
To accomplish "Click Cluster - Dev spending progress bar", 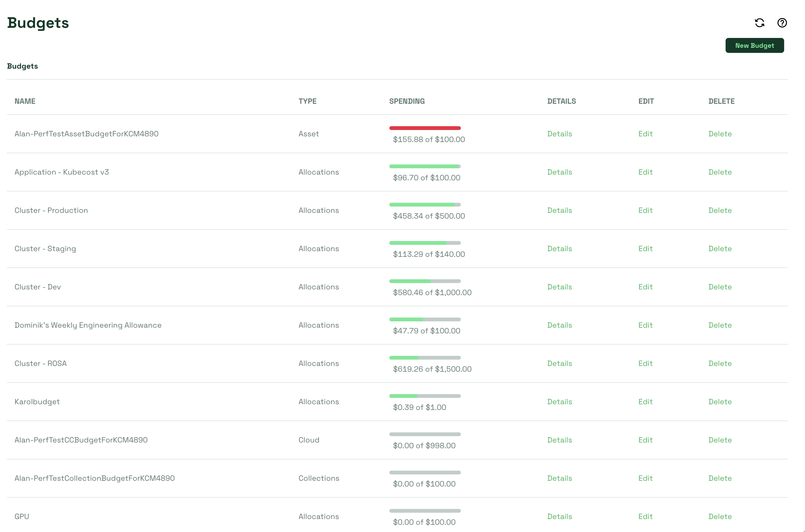I will click(425, 281).
